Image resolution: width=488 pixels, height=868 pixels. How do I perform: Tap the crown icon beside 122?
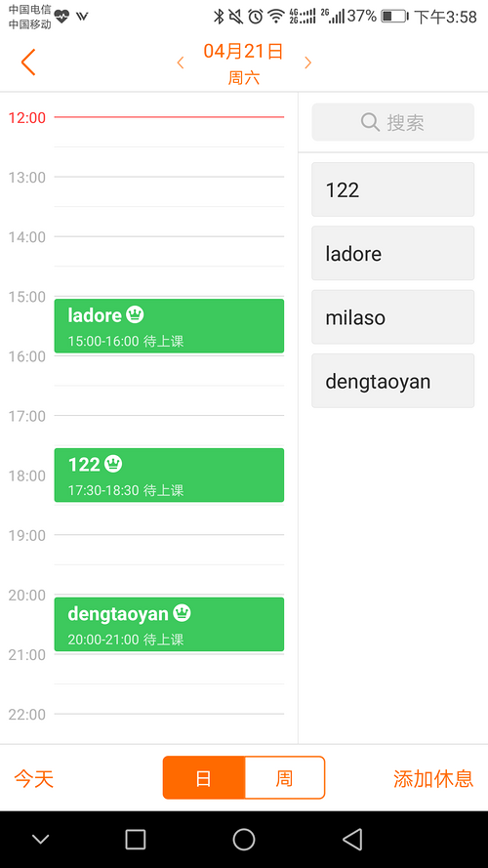click(113, 464)
